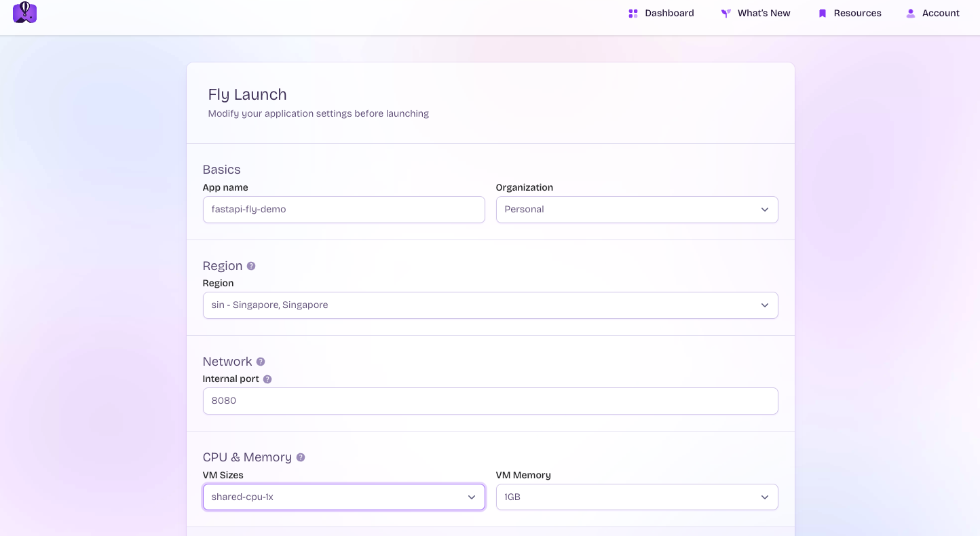Click the Resources bookmark icon
980x536 pixels.
(x=822, y=14)
